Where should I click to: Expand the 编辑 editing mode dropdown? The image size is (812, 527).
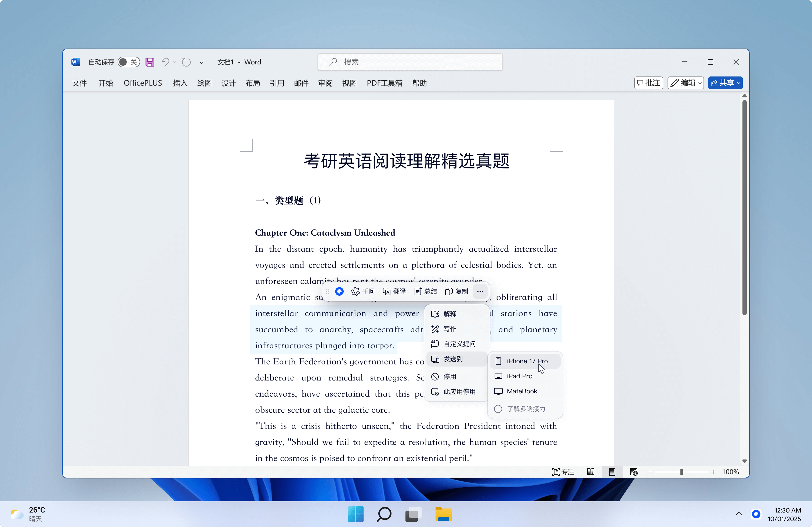686,83
